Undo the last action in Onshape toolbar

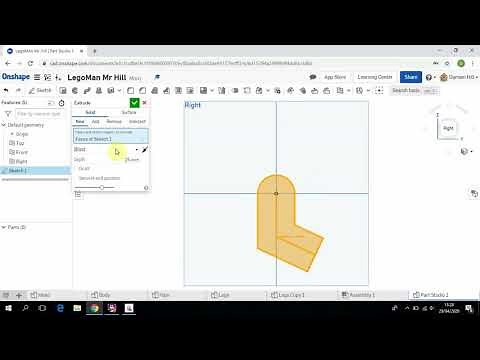pyautogui.click(x=6, y=90)
